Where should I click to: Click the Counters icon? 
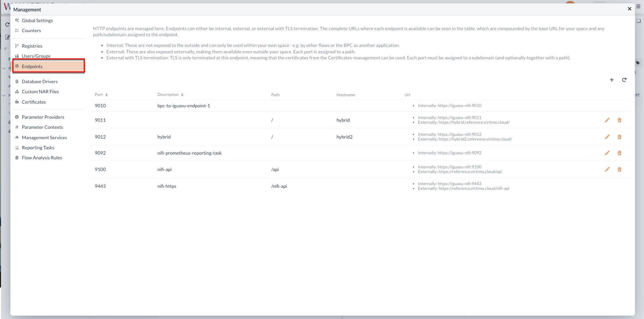pyautogui.click(x=17, y=31)
